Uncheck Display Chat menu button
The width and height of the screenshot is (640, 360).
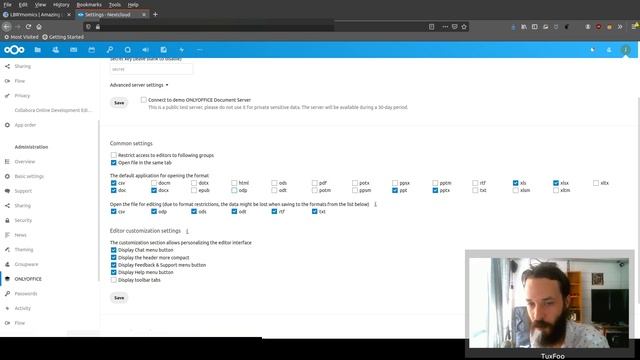click(113, 250)
